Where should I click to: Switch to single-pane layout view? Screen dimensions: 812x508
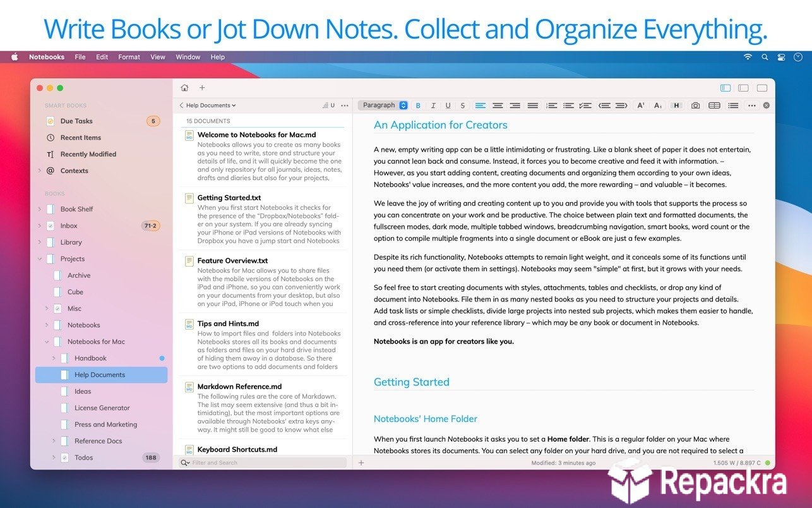click(x=762, y=88)
